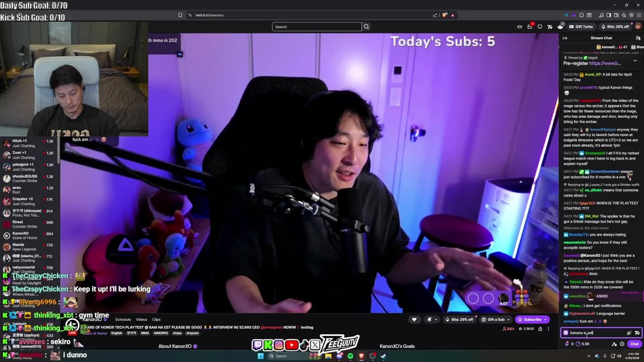Open Windows Start button
Viewport: 644px width, 362px height.
point(261,356)
